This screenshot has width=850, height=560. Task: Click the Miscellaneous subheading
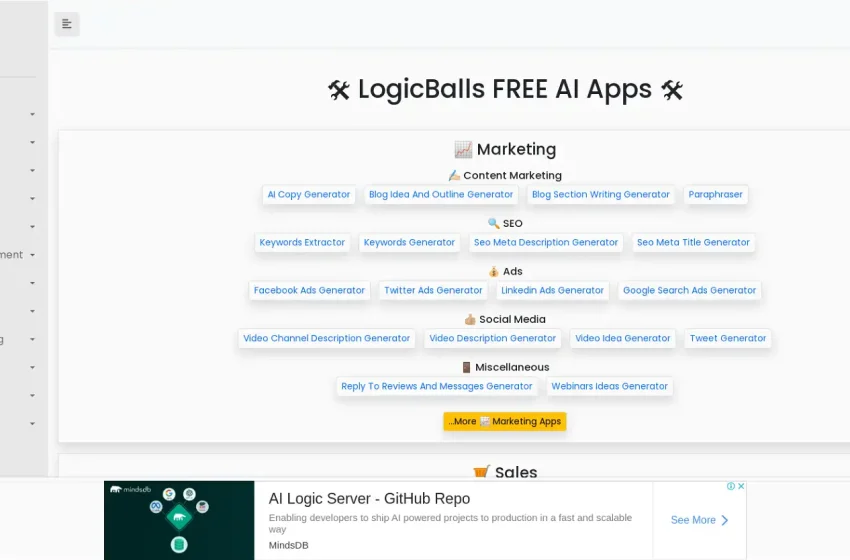pos(505,368)
